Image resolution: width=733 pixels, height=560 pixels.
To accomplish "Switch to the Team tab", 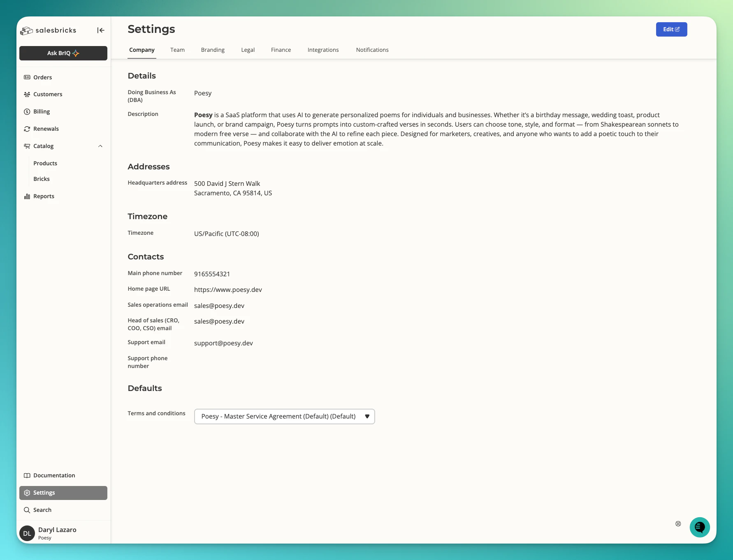I will pyautogui.click(x=178, y=50).
